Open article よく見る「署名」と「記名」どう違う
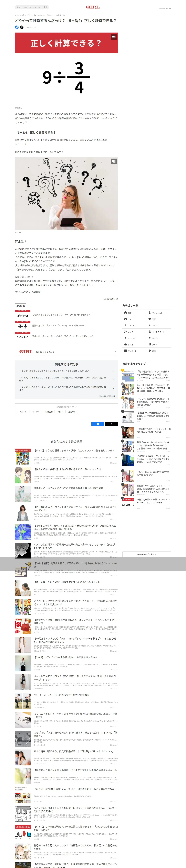The width and height of the screenshot is (186, 868). [x=76, y=715]
